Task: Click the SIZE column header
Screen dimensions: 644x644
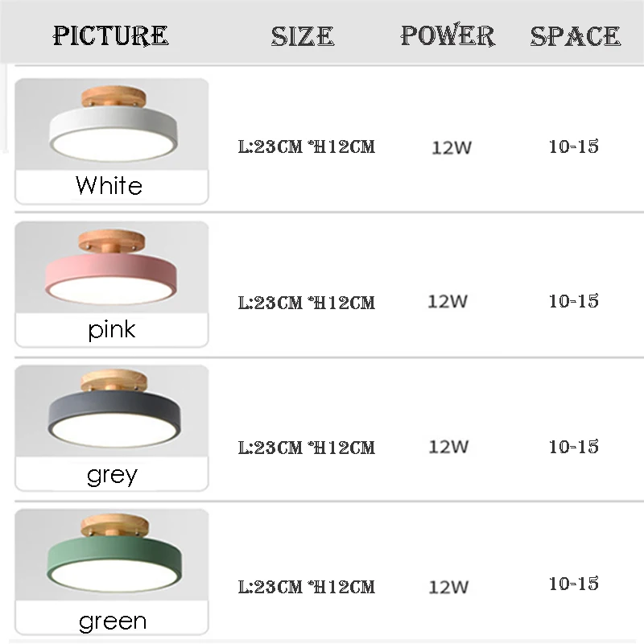Action: pos(302,36)
